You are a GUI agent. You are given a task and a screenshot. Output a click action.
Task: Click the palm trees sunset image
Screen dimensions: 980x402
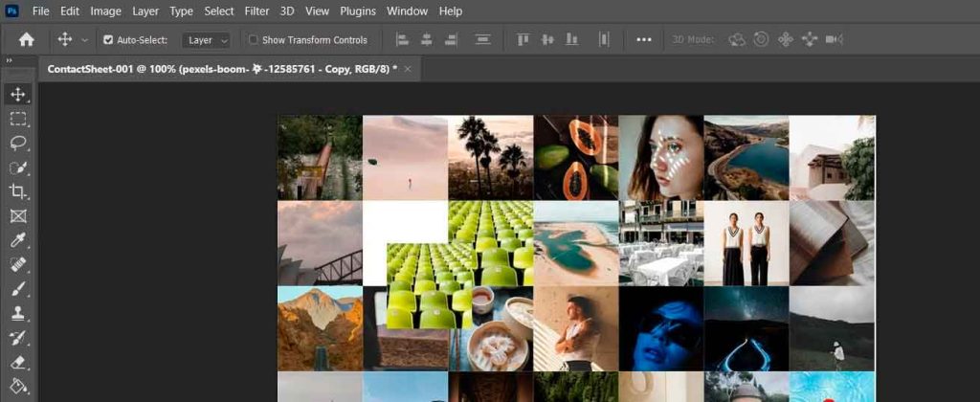491,158
